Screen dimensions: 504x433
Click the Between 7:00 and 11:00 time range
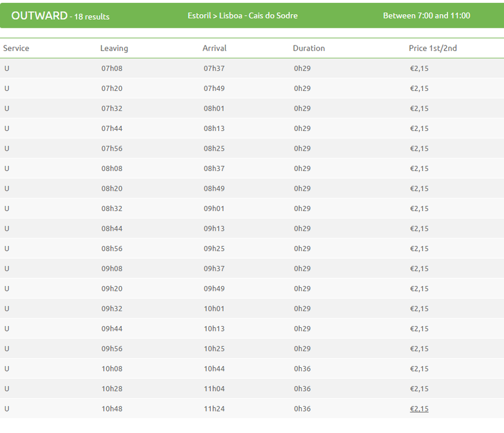click(426, 15)
